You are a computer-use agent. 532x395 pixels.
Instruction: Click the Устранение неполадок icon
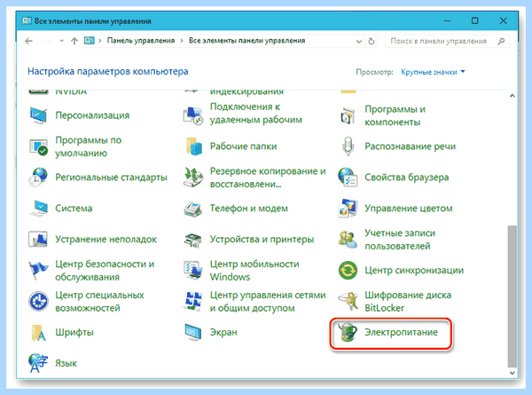click(x=38, y=240)
